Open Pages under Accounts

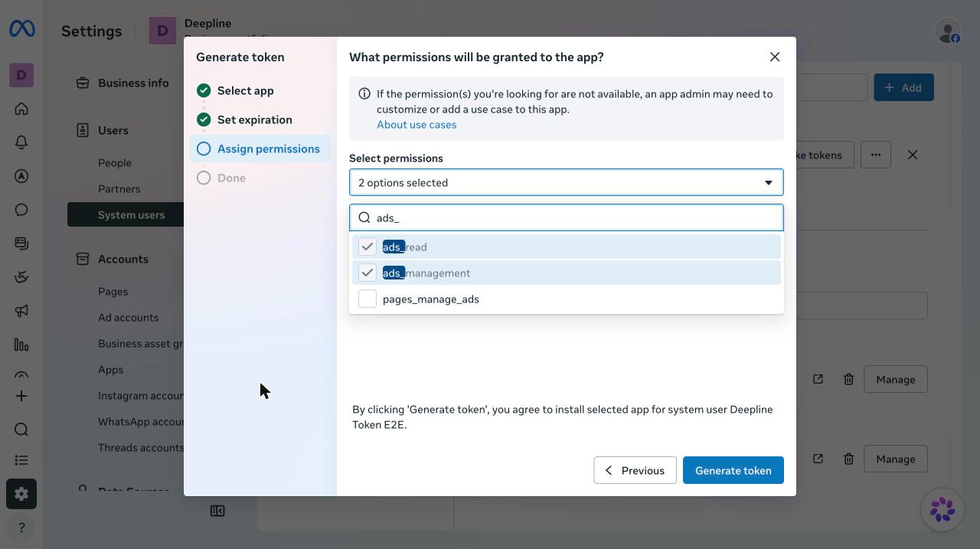(x=113, y=291)
